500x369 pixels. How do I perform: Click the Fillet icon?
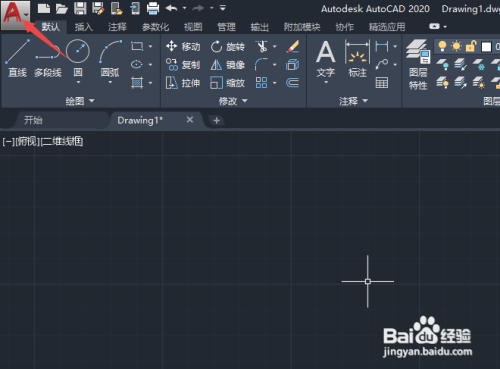tap(261, 64)
